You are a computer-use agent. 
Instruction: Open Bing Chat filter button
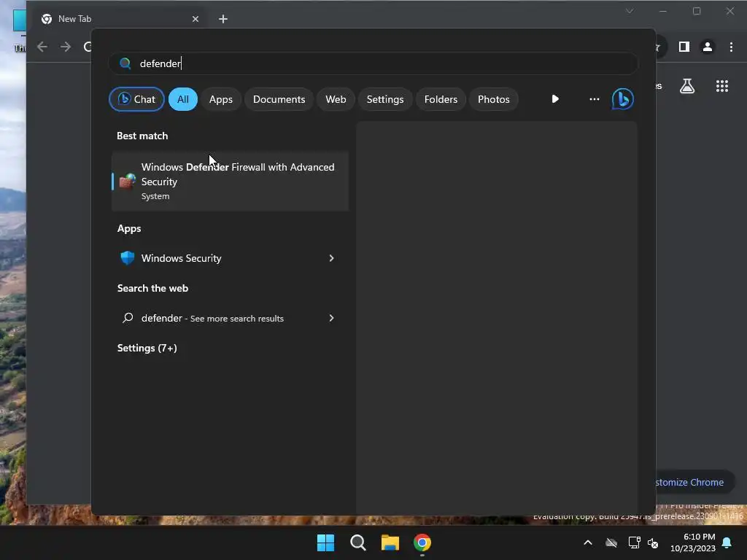[x=136, y=99]
